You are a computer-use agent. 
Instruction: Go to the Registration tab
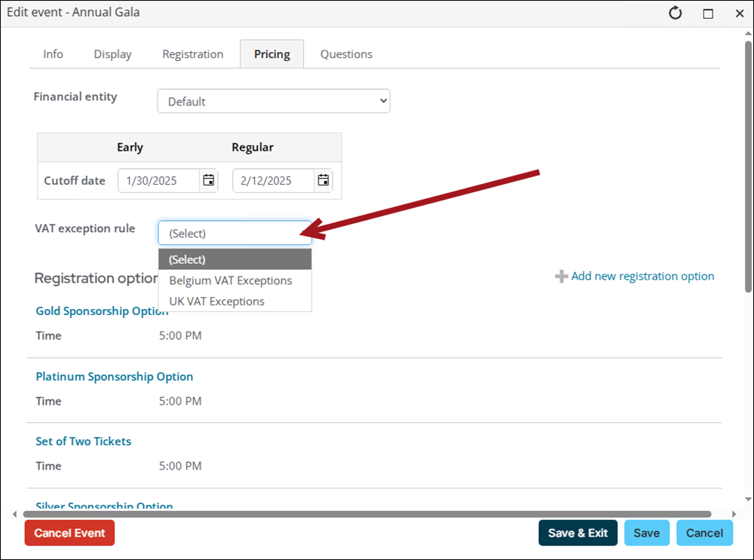pos(193,54)
